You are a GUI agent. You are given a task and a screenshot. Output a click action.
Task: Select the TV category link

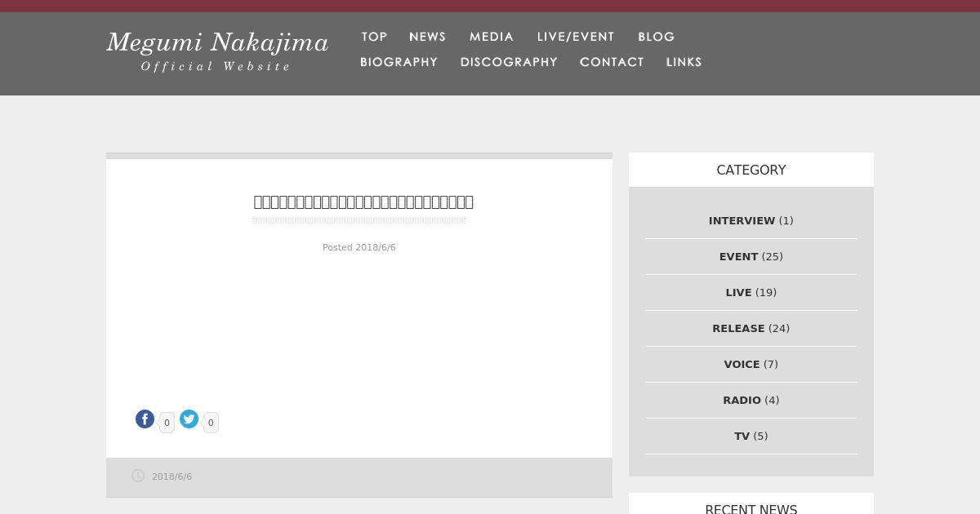click(742, 436)
